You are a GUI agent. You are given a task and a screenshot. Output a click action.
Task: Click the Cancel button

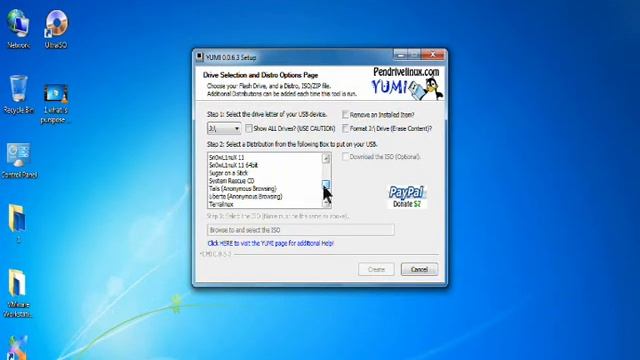pos(419,269)
